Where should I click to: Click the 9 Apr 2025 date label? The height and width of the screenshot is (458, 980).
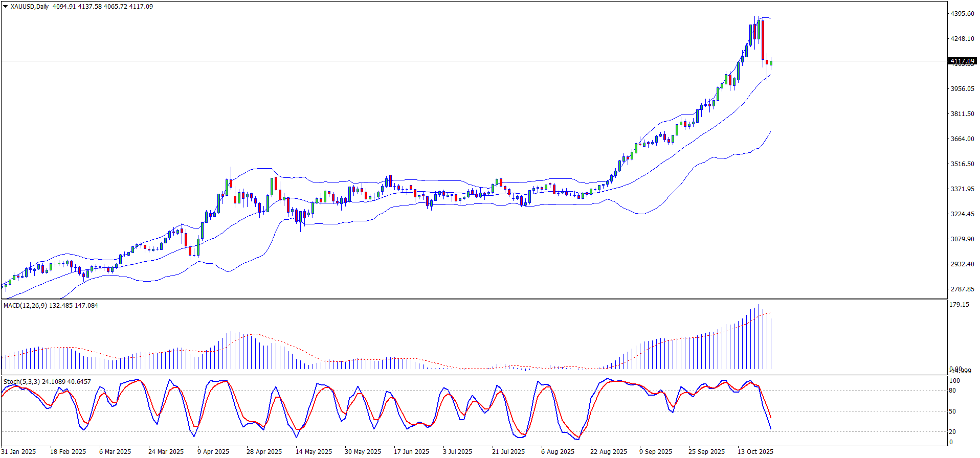(x=213, y=452)
